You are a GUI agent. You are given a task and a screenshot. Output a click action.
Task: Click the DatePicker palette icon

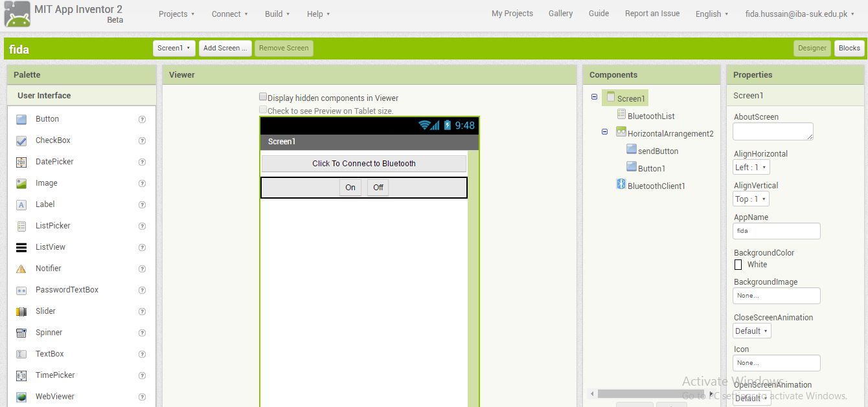[21, 162]
